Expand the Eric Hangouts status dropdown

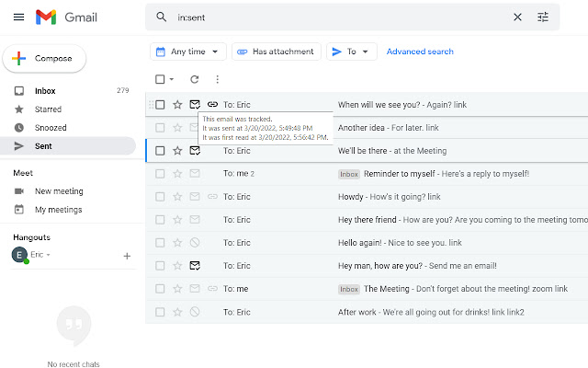tap(49, 255)
